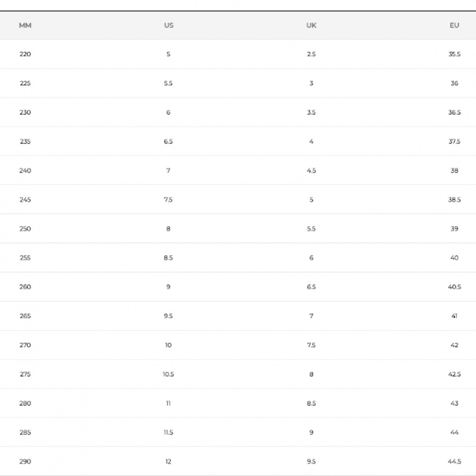476x476 pixels.
Task: Click the 265 MM cell
Action: [x=25, y=316]
